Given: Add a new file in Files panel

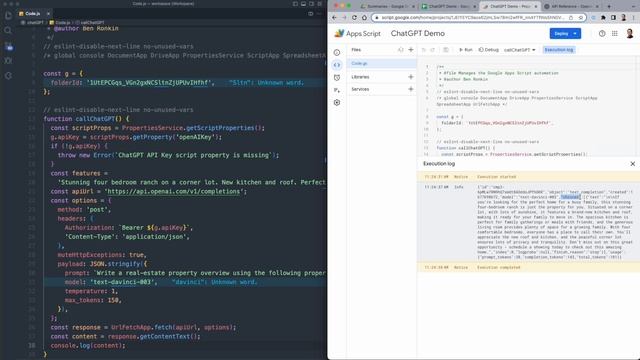Looking at the screenshot, I should tap(411, 50).
